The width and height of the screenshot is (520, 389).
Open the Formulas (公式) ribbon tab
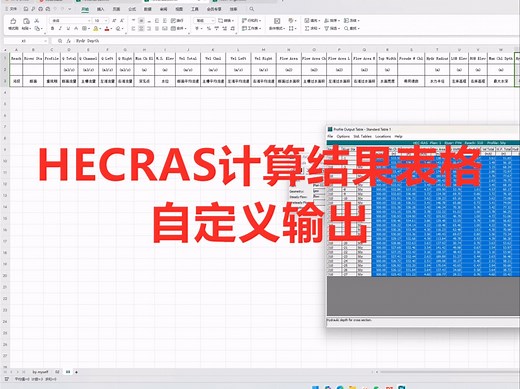click(x=132, y=9)
